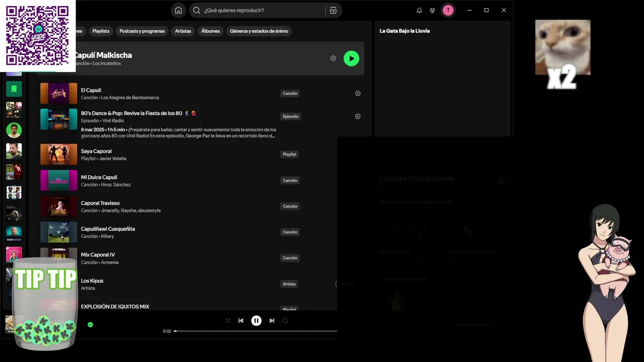Click the Episodio tag on the 80's Dance row
The width and height of the screenshot is (644, 362).
291,117
